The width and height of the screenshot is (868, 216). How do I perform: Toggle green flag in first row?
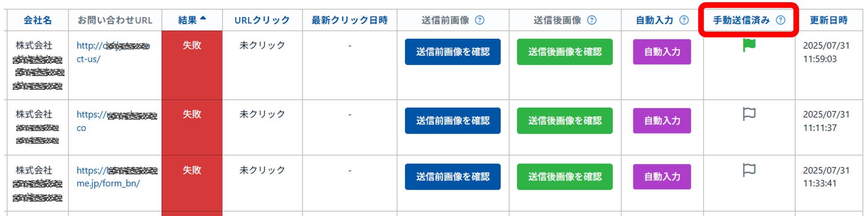point(749,45)
